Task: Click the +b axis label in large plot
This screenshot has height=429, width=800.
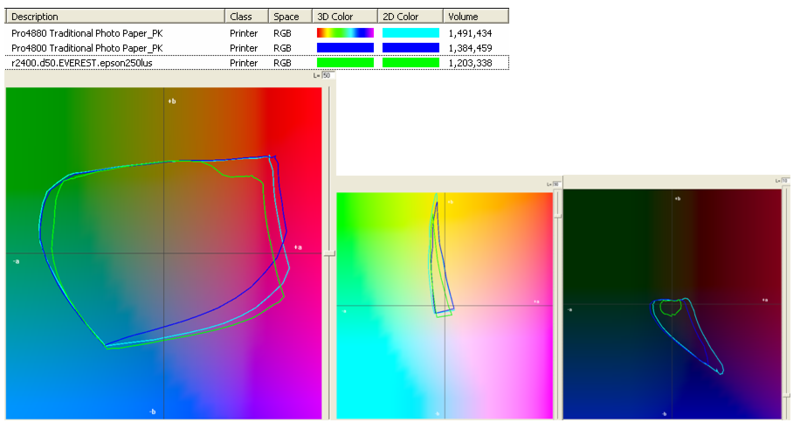Action: click(x=172, y=101)
